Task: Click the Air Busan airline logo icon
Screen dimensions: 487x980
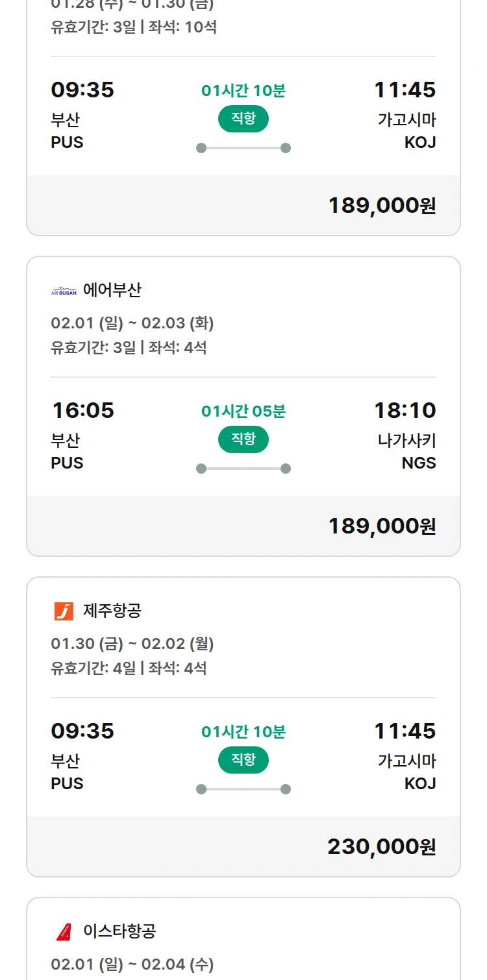Action: tap(62, 290)
